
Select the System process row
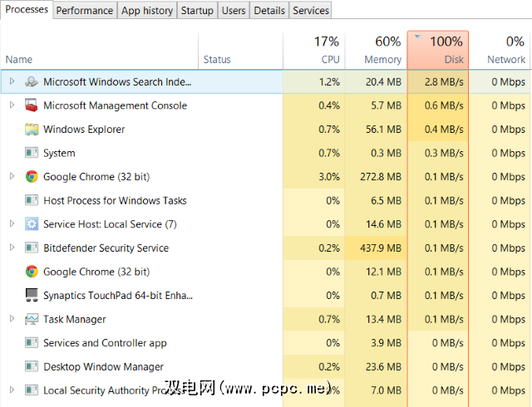59,154
